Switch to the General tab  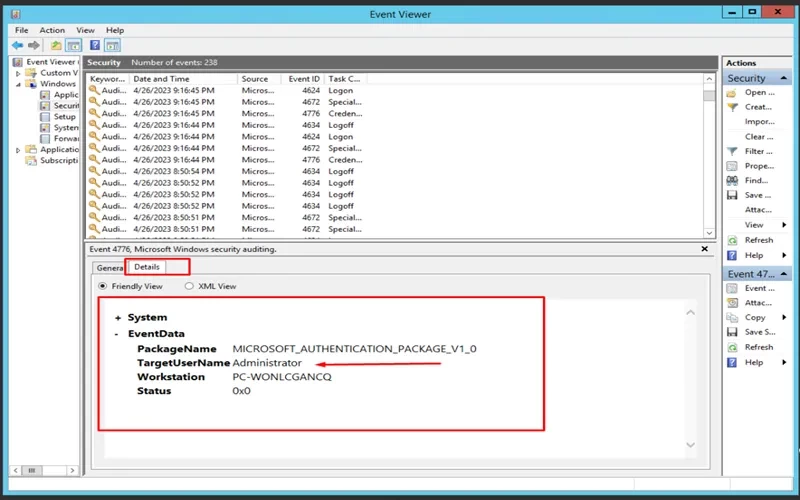point(109,268)
